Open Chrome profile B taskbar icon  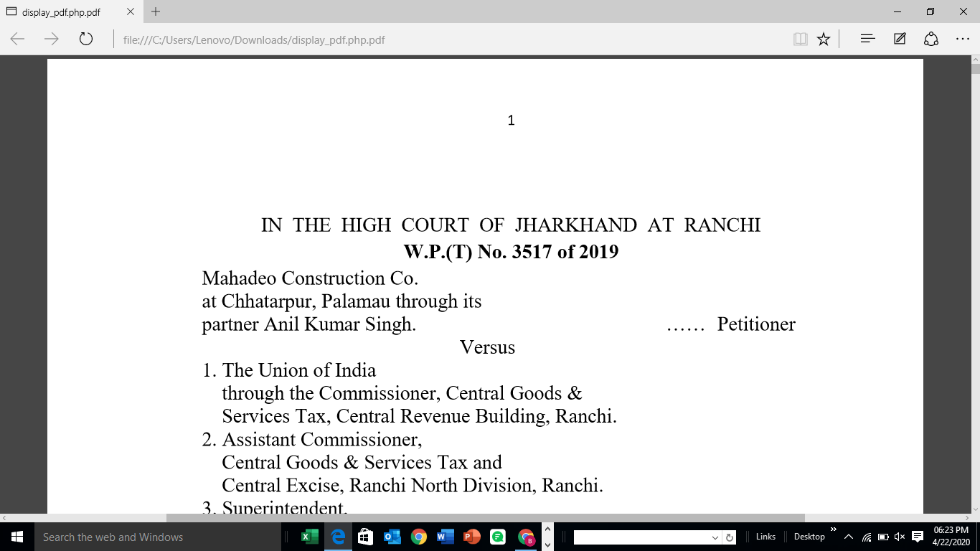[526, 537]
